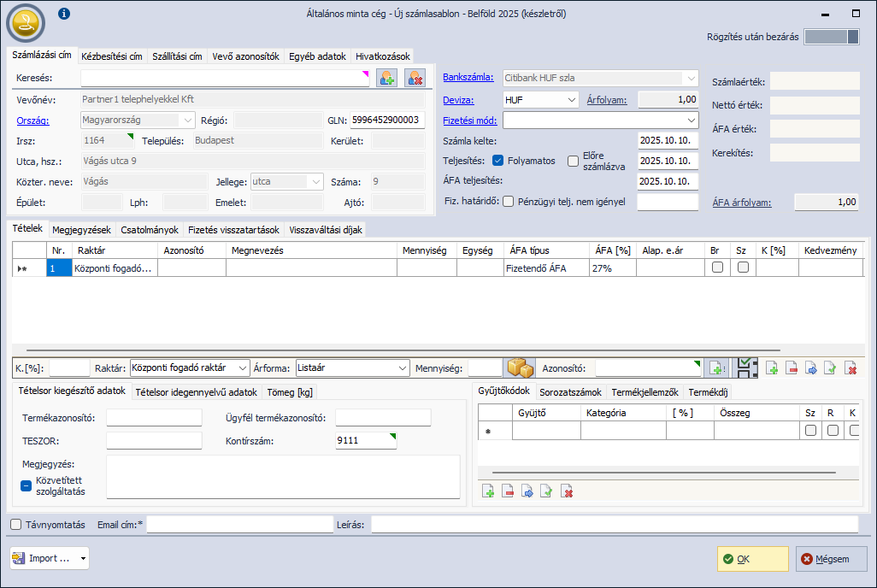
Task: Click the blue arrow document icon in item toolbar
Action: pyautogui.click(x=811, y=368)
